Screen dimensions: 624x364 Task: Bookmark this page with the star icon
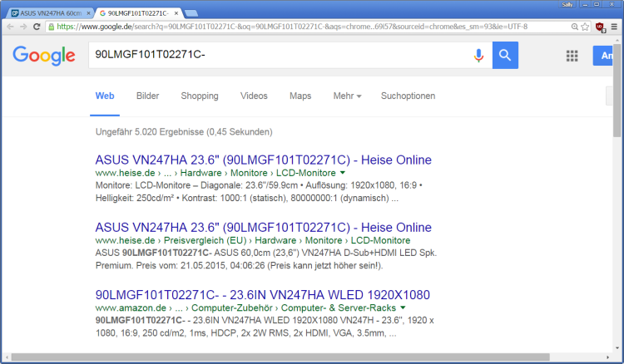click(x=587, y=27)
